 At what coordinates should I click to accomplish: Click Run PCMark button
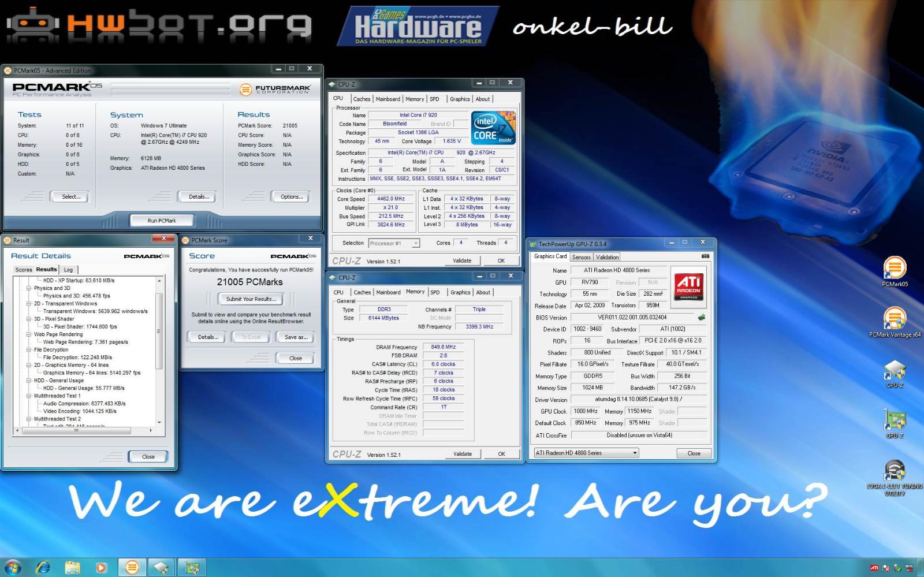(162, 221)
